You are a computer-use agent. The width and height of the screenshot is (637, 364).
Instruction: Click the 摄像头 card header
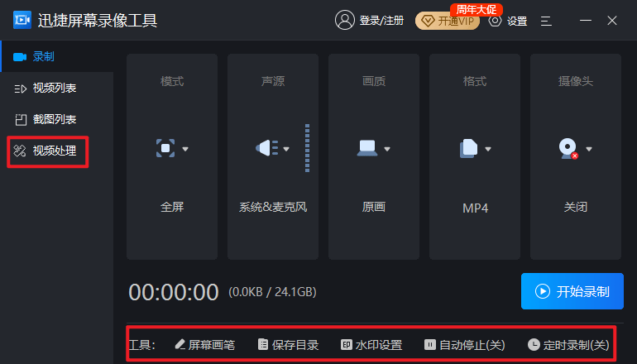(576, 81)
